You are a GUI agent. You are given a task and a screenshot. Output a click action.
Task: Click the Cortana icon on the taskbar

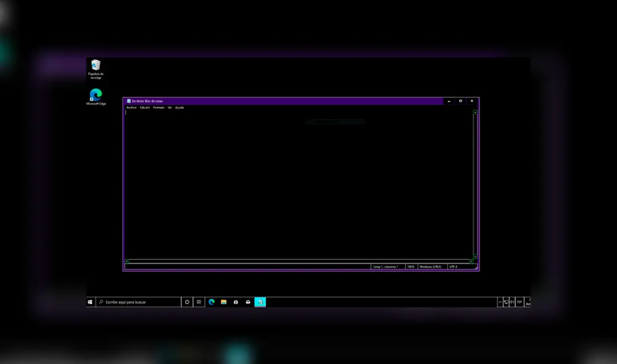(x=186, y=302)
